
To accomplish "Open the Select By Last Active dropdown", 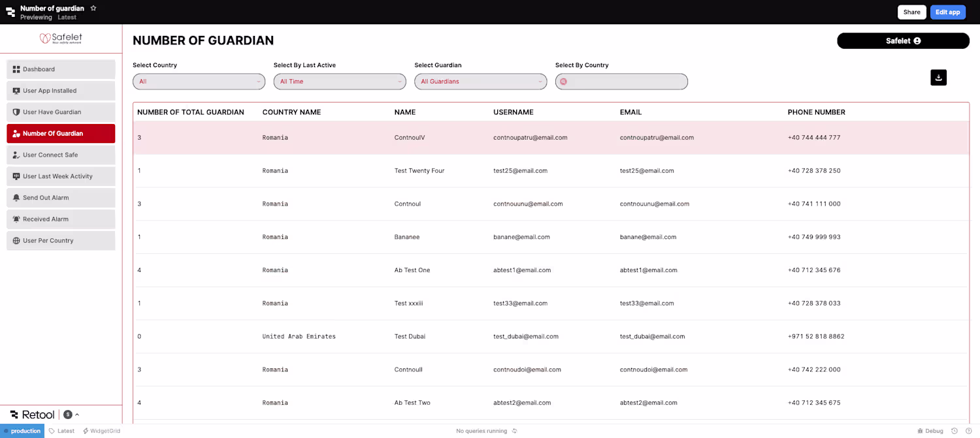I will [340, 82].
